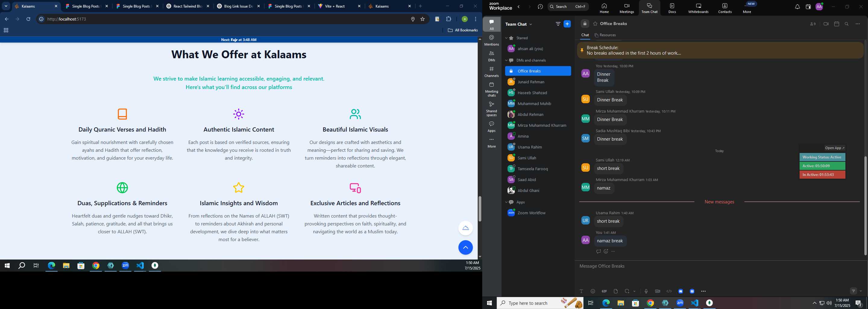Star the Office Breaks channel
This screenshot has height=309, width=868.
point(596,24)
